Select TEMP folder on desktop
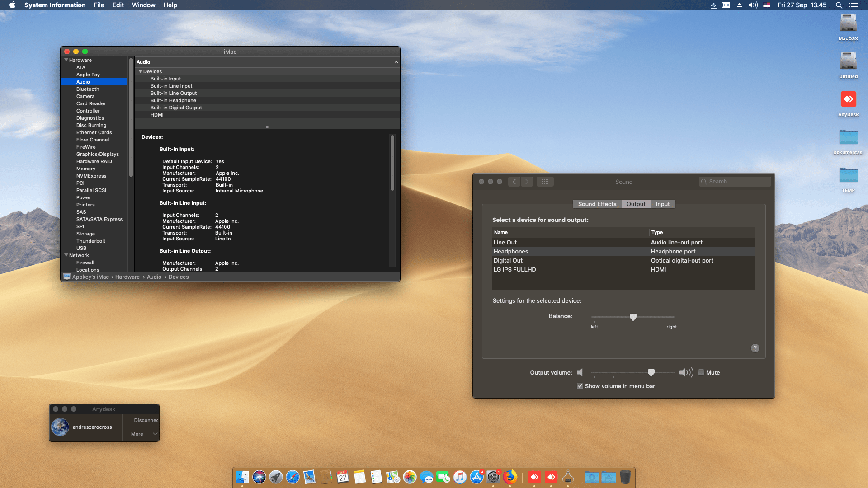Screen dimensions: 868x488 848,175
